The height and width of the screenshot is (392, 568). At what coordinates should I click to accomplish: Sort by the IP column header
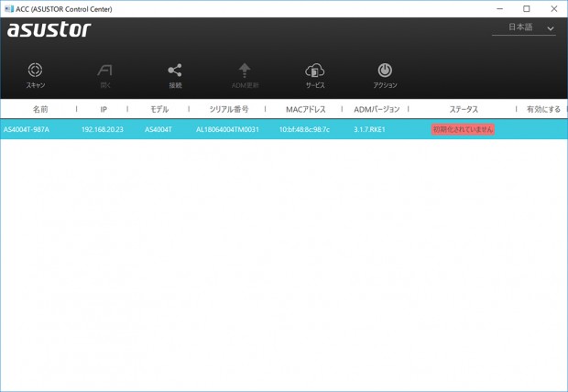point(104,109)
